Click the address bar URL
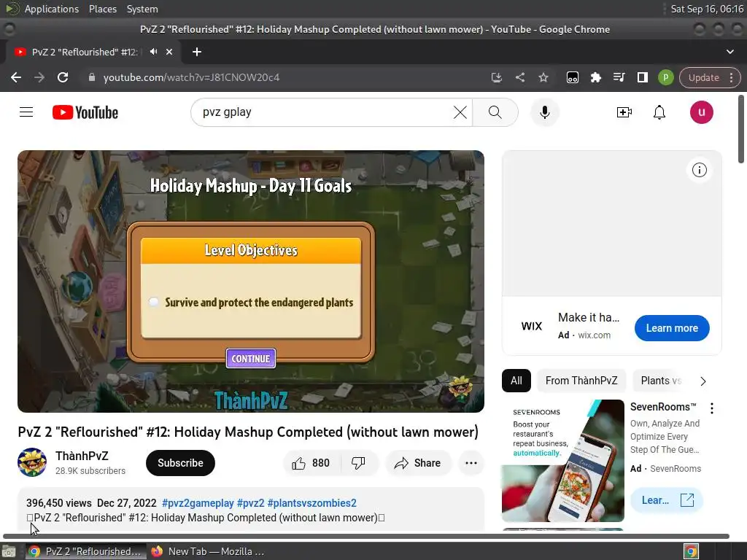 pyautogui.click(x=191, y=77)
